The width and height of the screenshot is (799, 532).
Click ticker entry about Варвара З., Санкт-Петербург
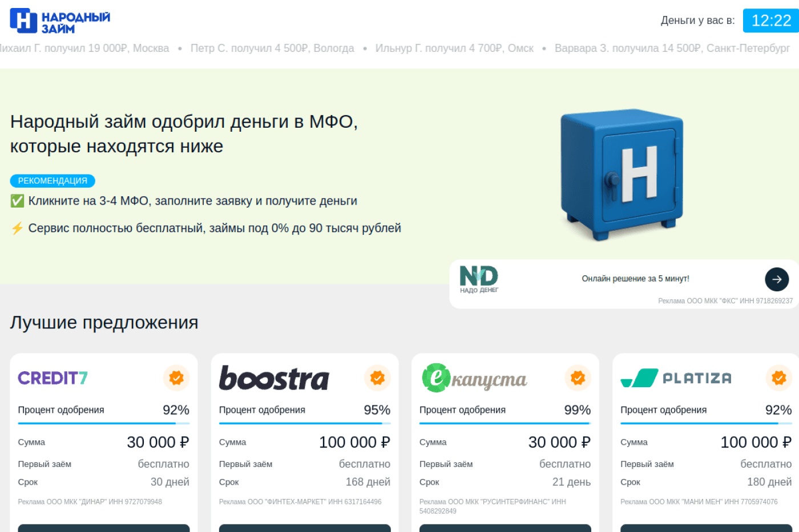pyautogui.click(x=672, y=48)
